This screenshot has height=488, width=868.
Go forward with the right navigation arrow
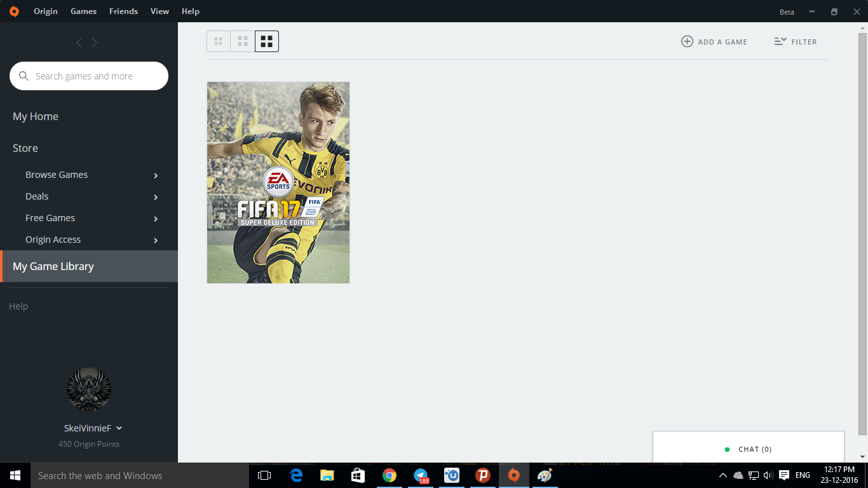(x=95, y=43)
